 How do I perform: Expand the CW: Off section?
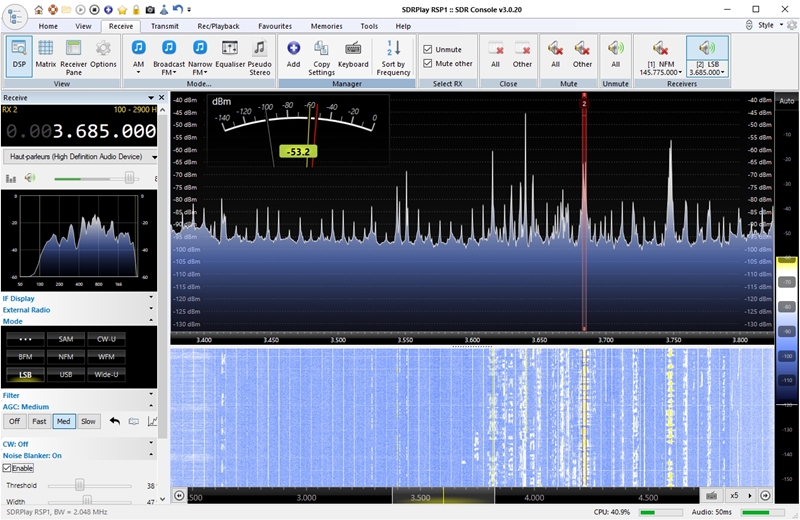point(151,442)
